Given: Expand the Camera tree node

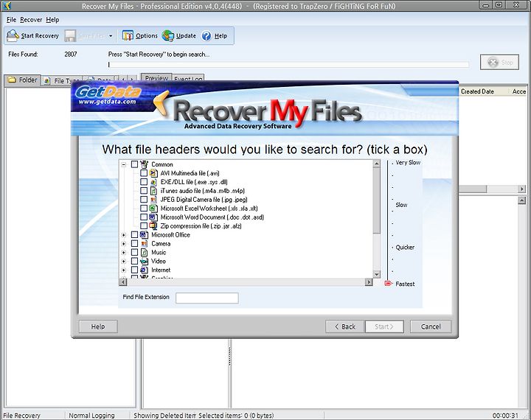Looking at the screenshot, I should coord(124,244).
